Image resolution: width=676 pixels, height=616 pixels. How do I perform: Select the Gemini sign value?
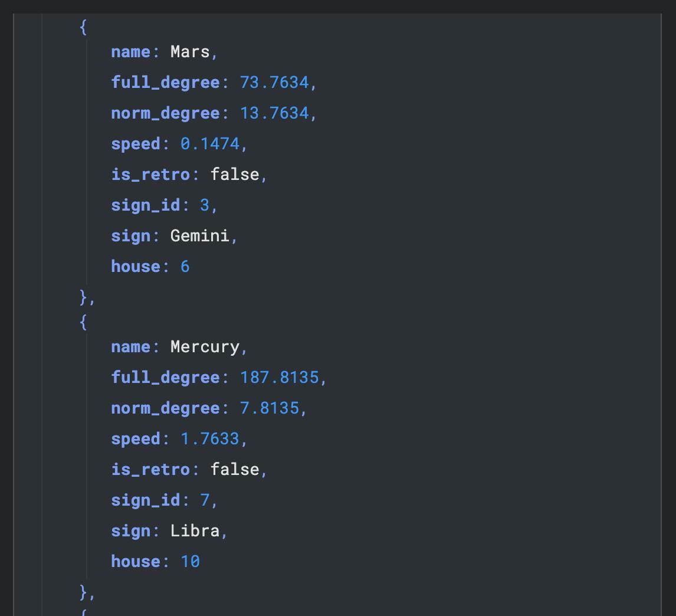click(x=199, y=236)
